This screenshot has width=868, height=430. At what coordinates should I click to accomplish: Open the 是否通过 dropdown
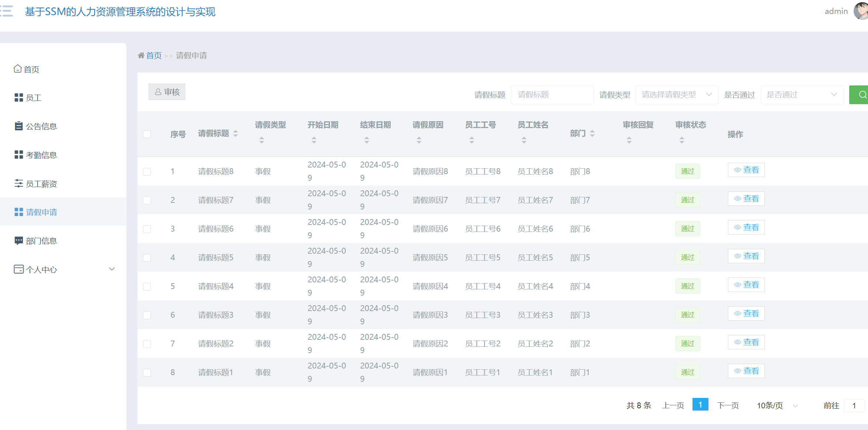pyautogui.click(x=802, y=95)
